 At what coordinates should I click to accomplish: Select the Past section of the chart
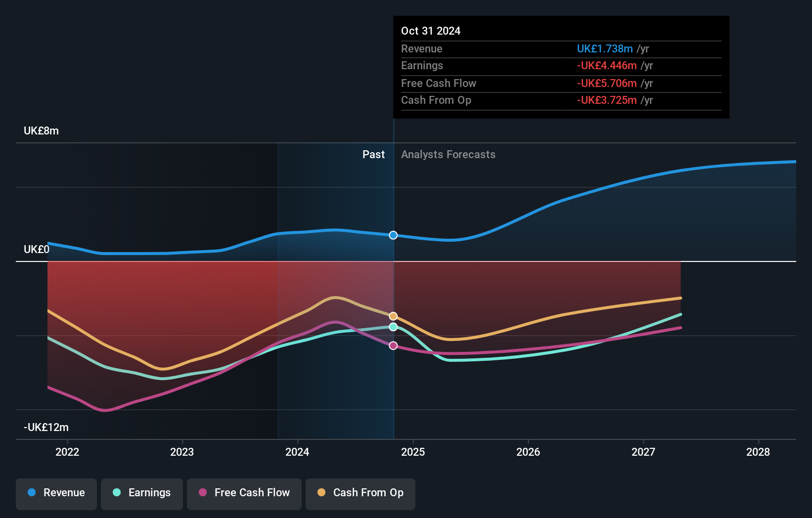coord(373,154)
